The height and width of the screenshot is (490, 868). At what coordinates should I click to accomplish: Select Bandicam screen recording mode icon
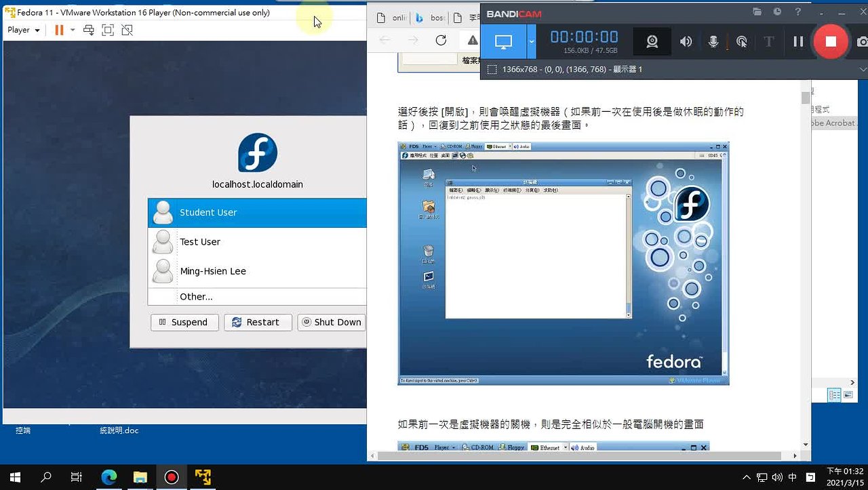[503, 42]
